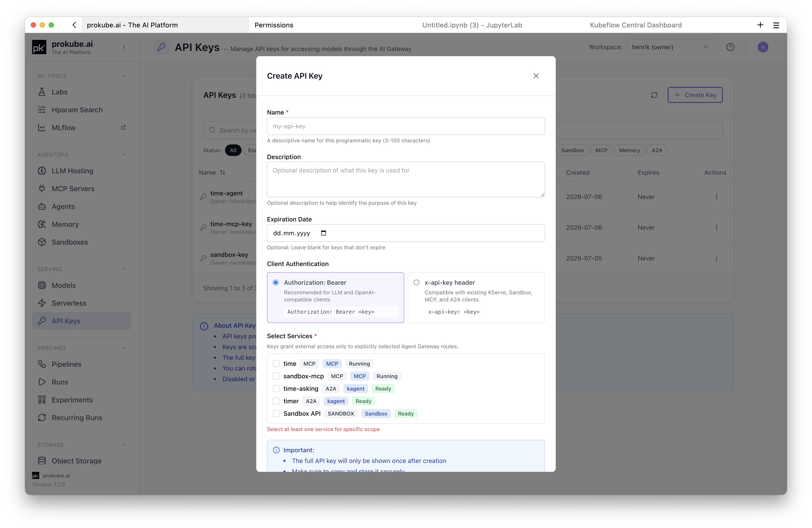Open the Memory item in sidebar
812x528 pixels.
point(82,224)
